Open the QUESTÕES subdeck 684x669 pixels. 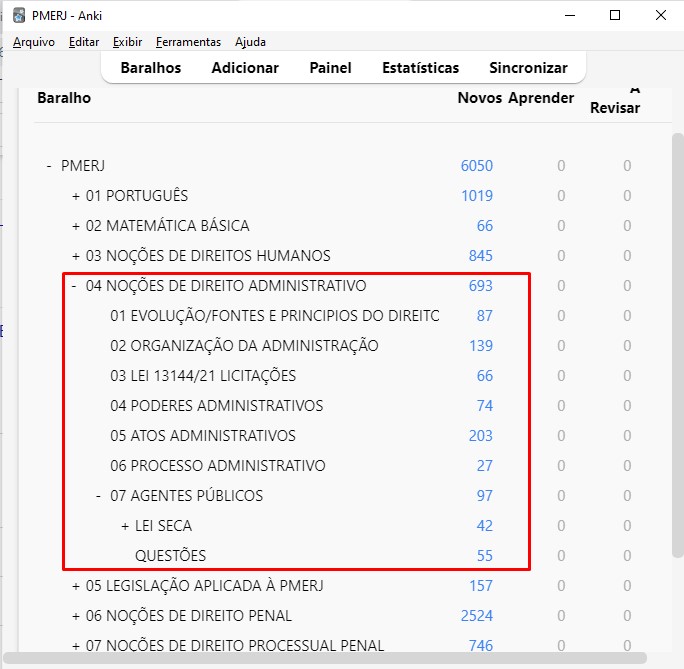pyautogui.click(x=171, y=556)
